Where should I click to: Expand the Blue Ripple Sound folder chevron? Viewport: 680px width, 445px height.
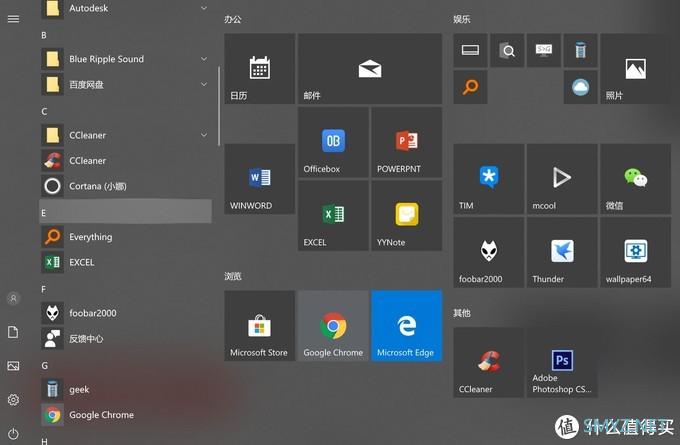click(204, 59)
